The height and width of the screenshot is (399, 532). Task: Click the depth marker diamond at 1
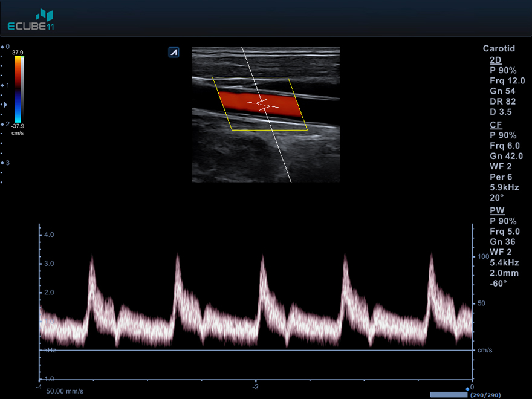pos(2,85)
